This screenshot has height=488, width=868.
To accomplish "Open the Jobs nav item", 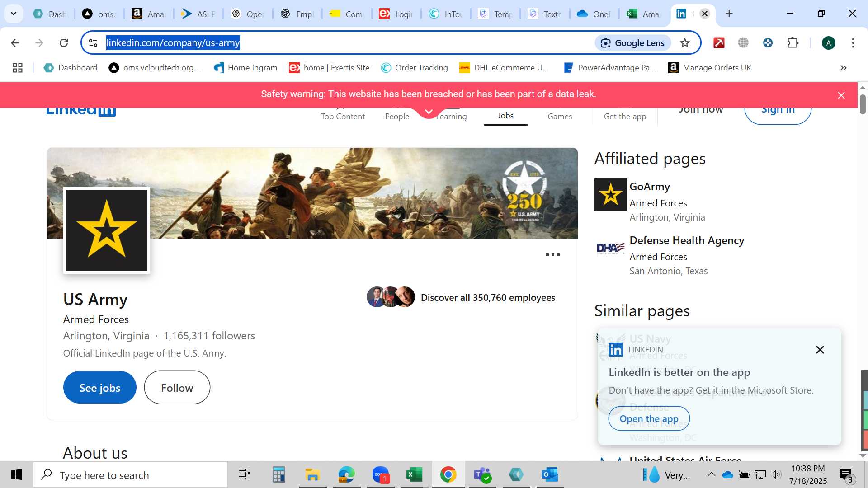I will pyautogui.click(x=505, y=116).
